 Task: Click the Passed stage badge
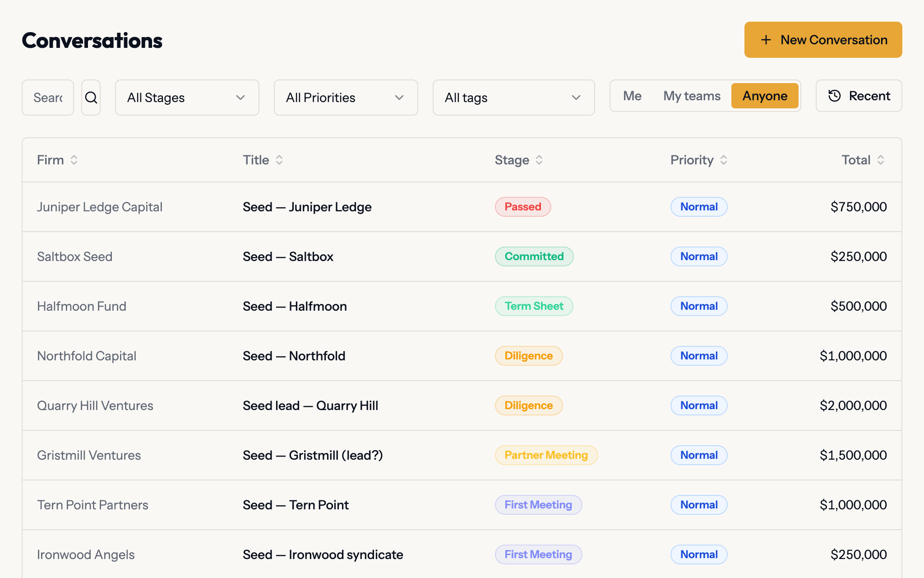coord(523,207)
